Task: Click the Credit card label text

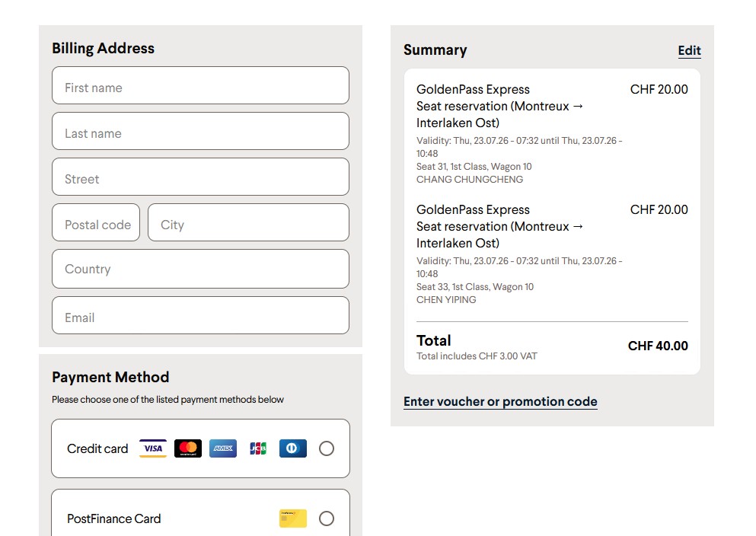Action: coord(97,448)
